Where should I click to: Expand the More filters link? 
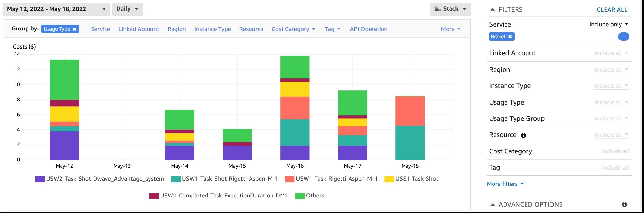[x=505, y=184]
